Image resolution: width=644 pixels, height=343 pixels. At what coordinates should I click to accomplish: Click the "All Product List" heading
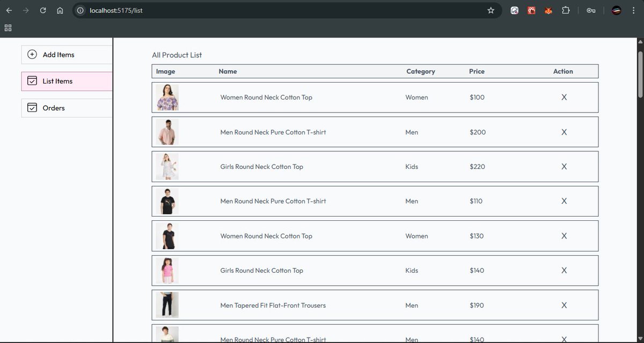[177, 55]
